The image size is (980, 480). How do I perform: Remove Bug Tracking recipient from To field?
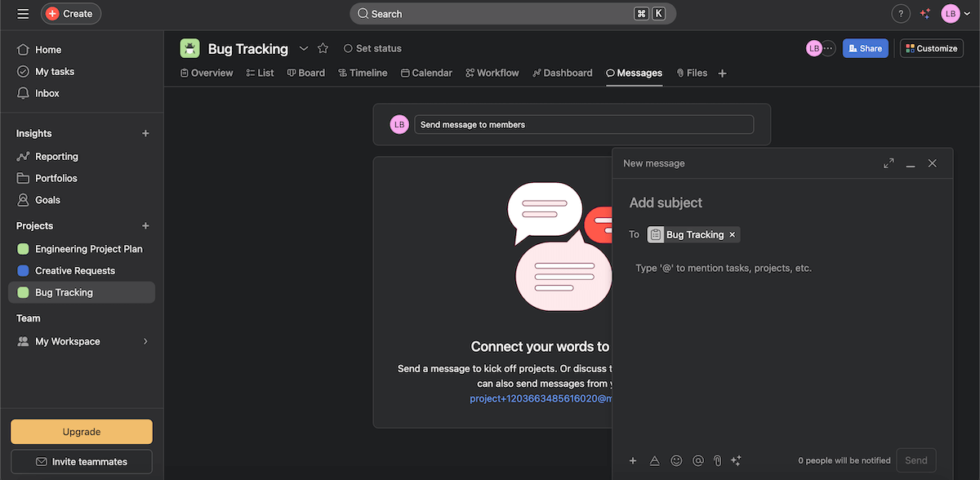[733, 235]
